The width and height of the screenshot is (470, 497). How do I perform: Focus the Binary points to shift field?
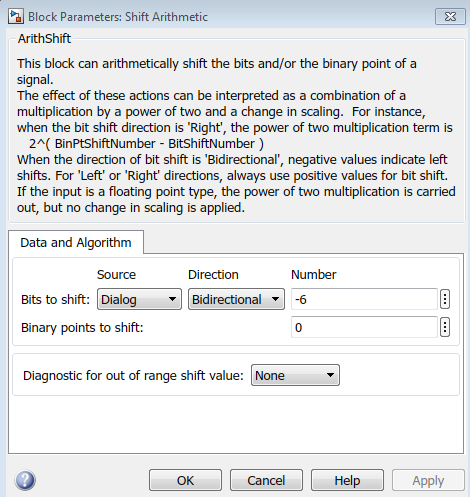[364, 327]
